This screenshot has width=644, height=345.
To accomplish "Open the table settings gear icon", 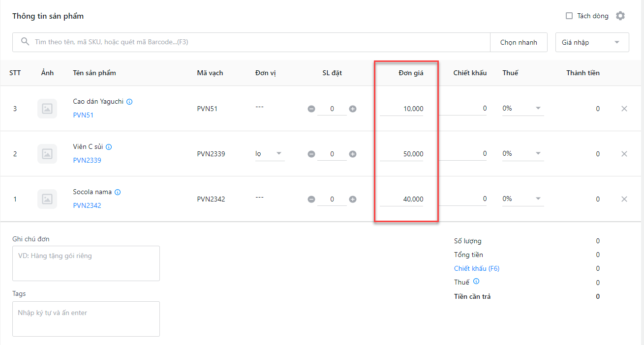I will tap(620, 16).
